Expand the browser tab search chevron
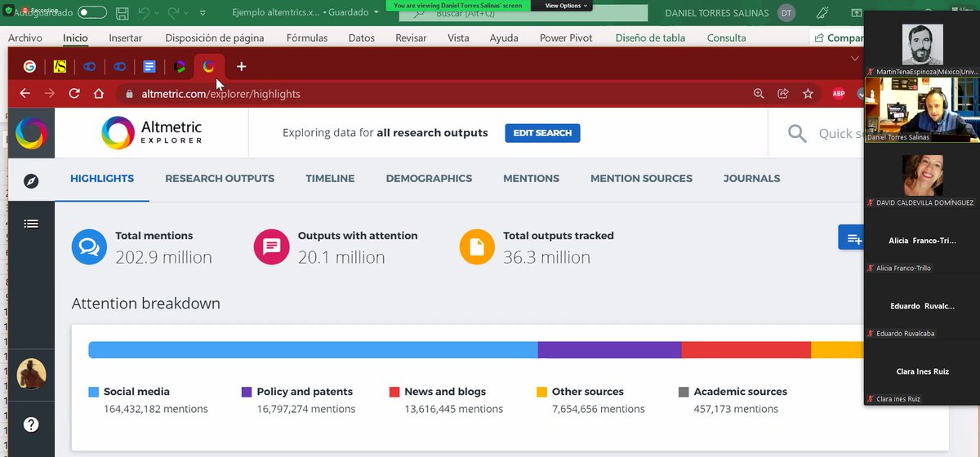Viewport: 980px width, 457px height. [x=855, y=59]
